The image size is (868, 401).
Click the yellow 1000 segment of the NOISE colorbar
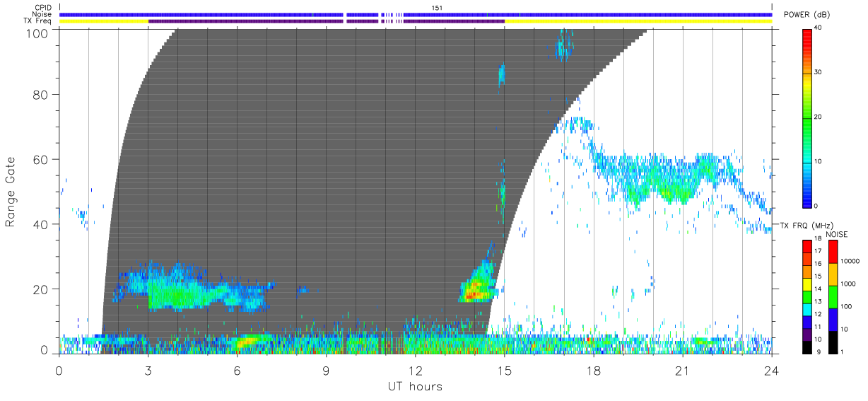click(x=833, y=274)
